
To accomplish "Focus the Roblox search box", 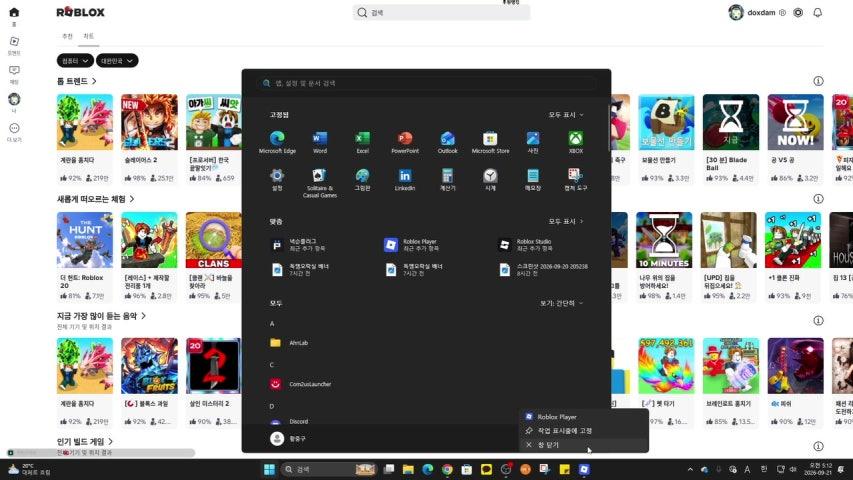I will coord(441,13).
